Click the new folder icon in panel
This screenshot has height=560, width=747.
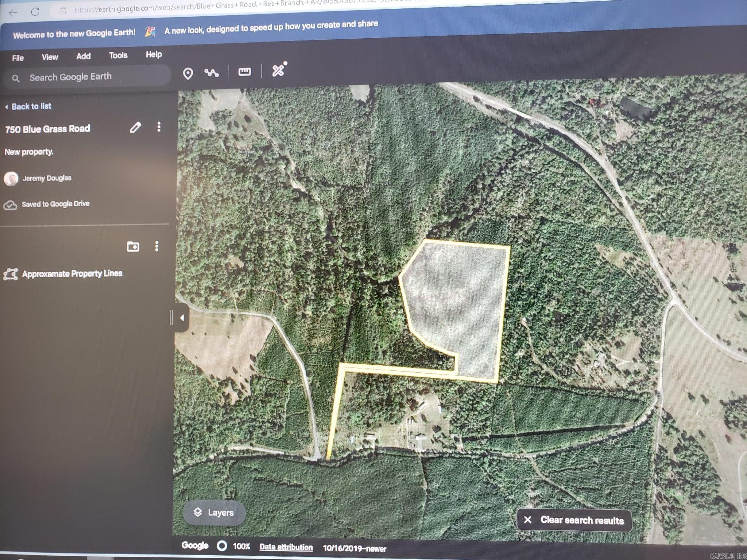[133, 246]
